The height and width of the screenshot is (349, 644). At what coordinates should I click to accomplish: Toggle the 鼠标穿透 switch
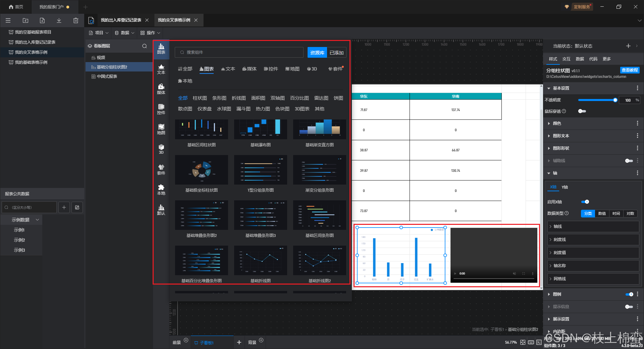582,111
